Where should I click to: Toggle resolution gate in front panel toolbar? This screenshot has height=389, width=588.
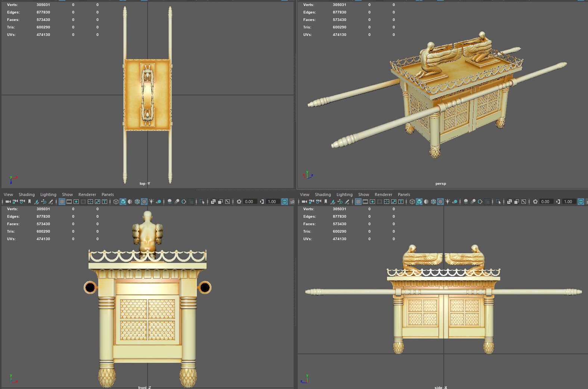pyautogui.click(x=76, y=202)
